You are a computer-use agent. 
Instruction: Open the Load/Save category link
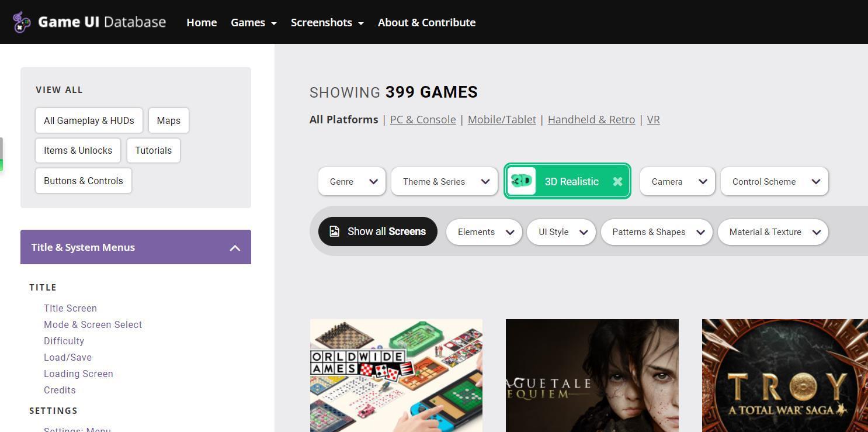[68, 357]
